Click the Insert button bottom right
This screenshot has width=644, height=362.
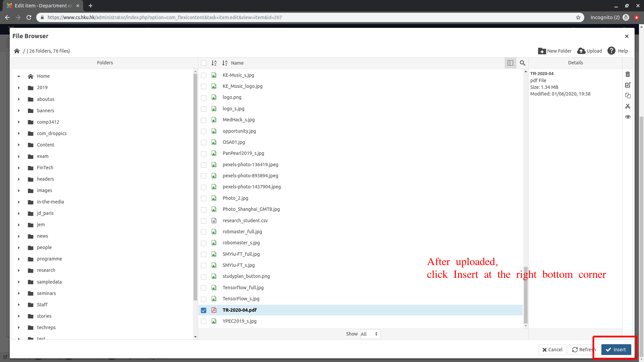pos(616,349)
